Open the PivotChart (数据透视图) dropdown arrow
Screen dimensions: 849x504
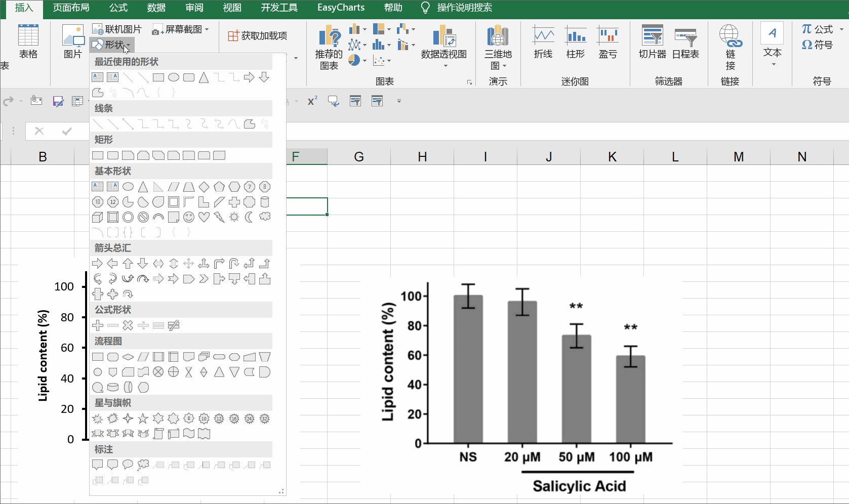(x=446, y=66)
